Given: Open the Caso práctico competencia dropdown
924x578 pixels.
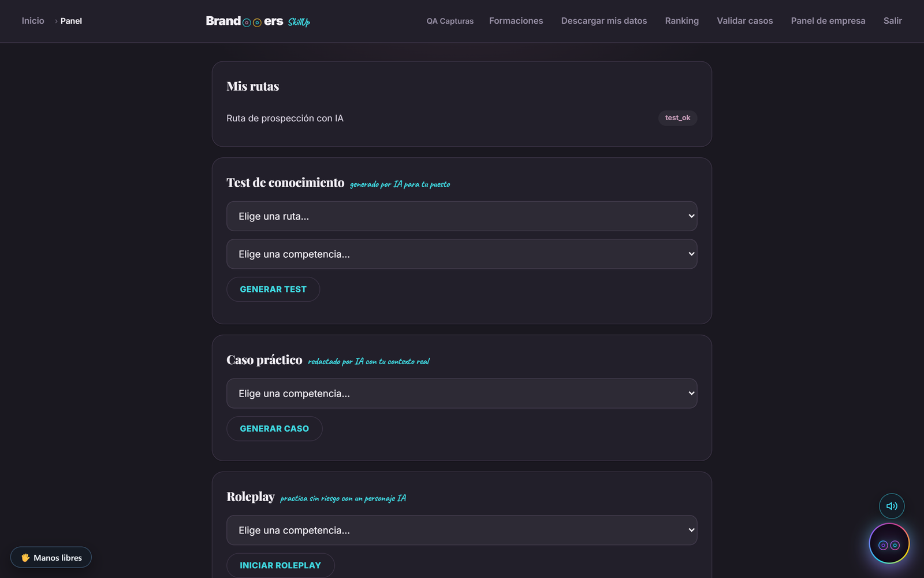Looking at the screenshot, I should point(461,394).
